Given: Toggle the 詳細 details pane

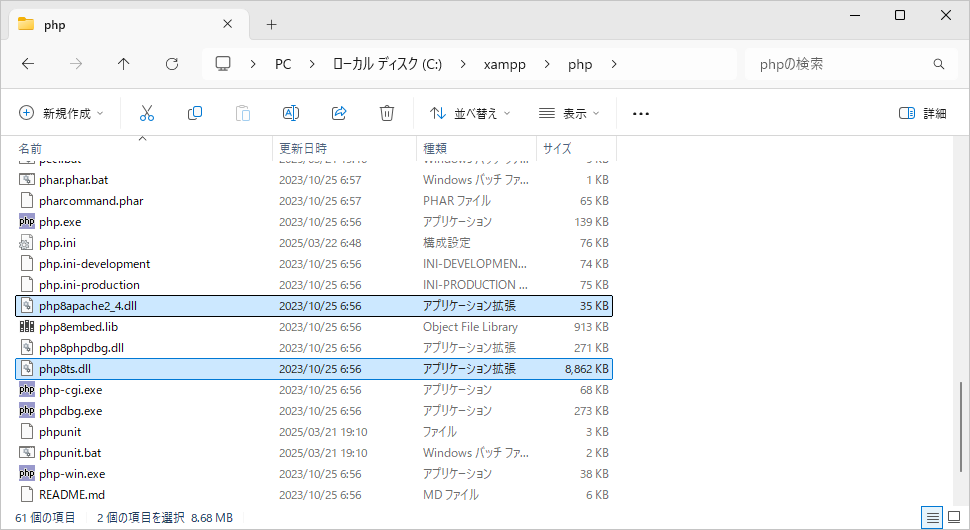Looking at the screenshot, I should [x=922, y=113].
